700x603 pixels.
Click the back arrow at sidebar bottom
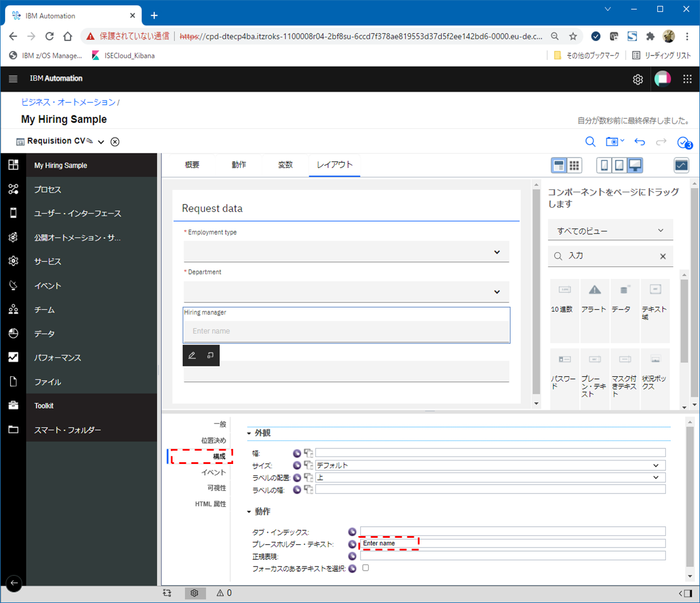[14, 583]
